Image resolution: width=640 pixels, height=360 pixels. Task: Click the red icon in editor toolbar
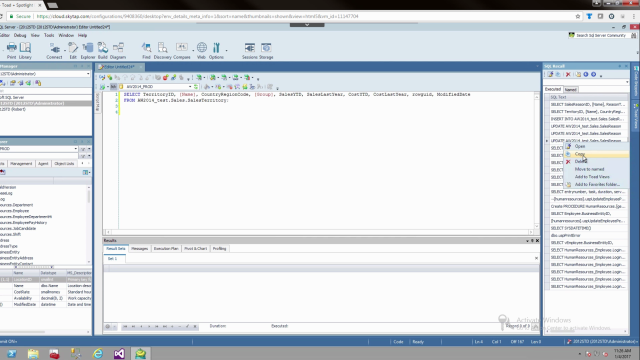165,78
